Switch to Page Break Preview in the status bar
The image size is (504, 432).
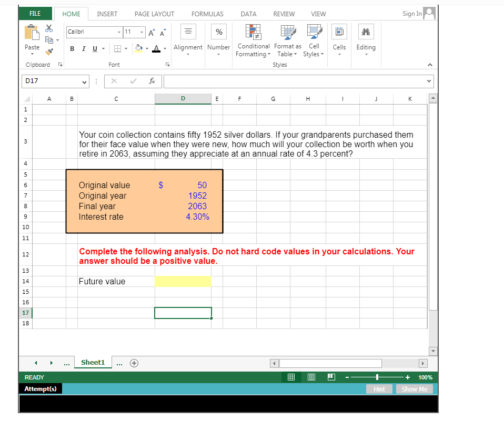tap(330, 377)
